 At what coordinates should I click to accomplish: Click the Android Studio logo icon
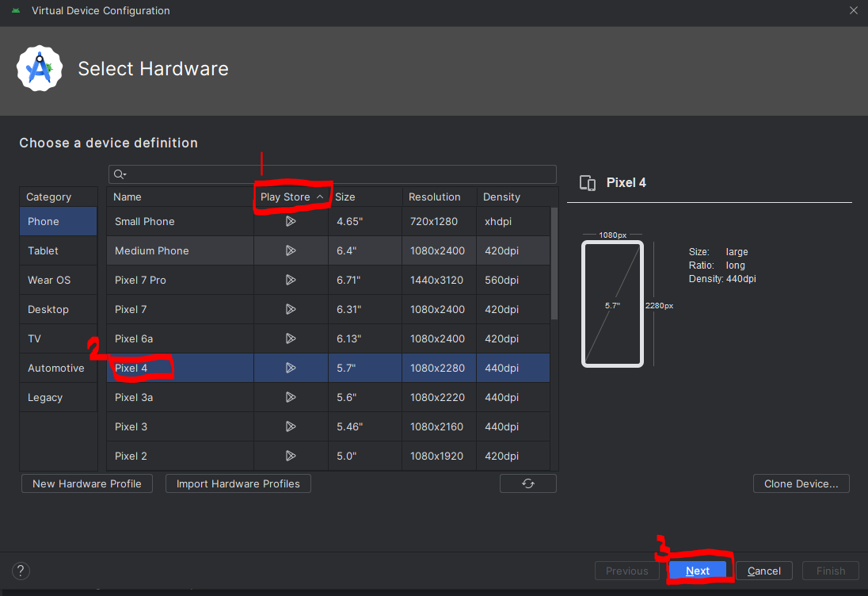[40, 69]
